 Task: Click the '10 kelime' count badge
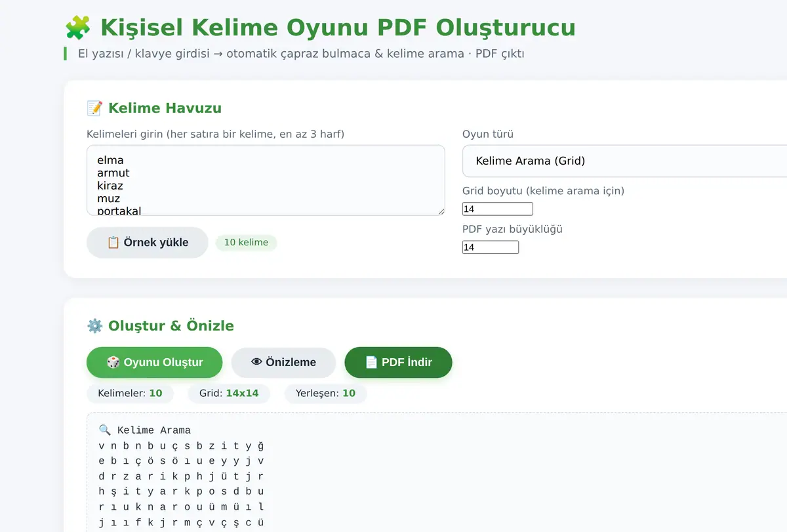pos(246,243)
